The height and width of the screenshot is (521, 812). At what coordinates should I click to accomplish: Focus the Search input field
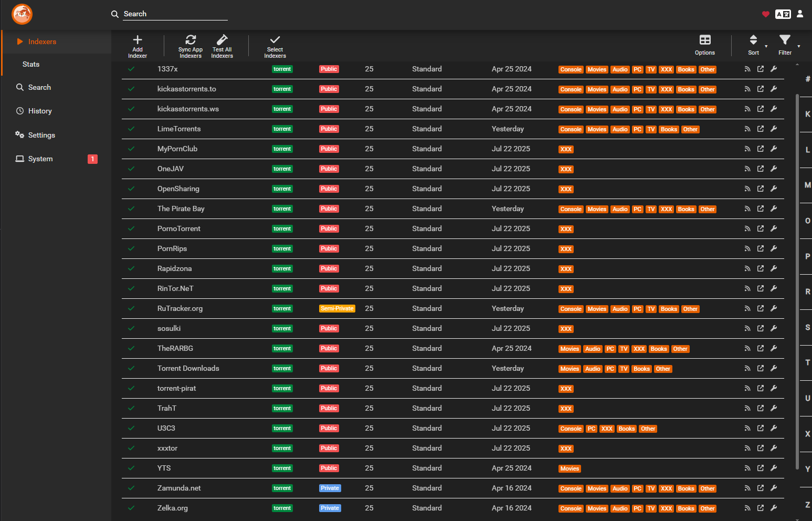coord(175,14)
